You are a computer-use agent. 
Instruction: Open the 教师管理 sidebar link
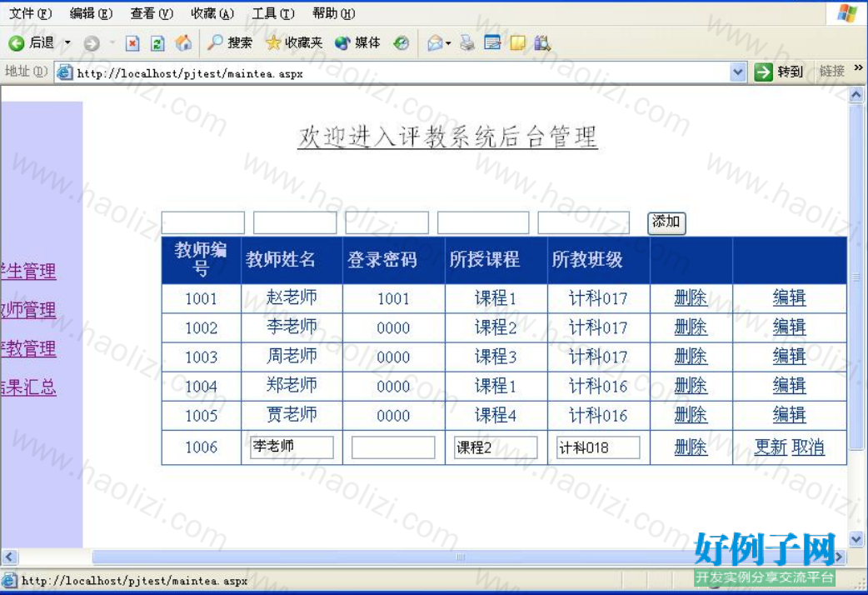[28, 310]
